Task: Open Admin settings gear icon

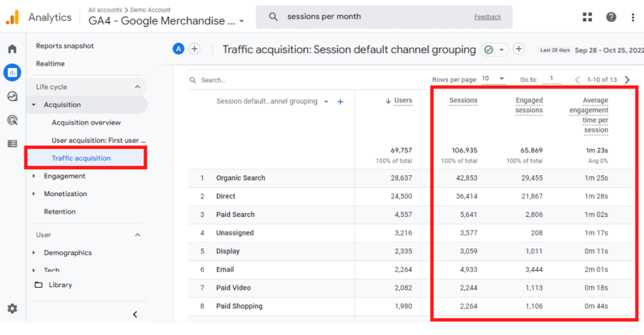Action: [x=12, y=309]
